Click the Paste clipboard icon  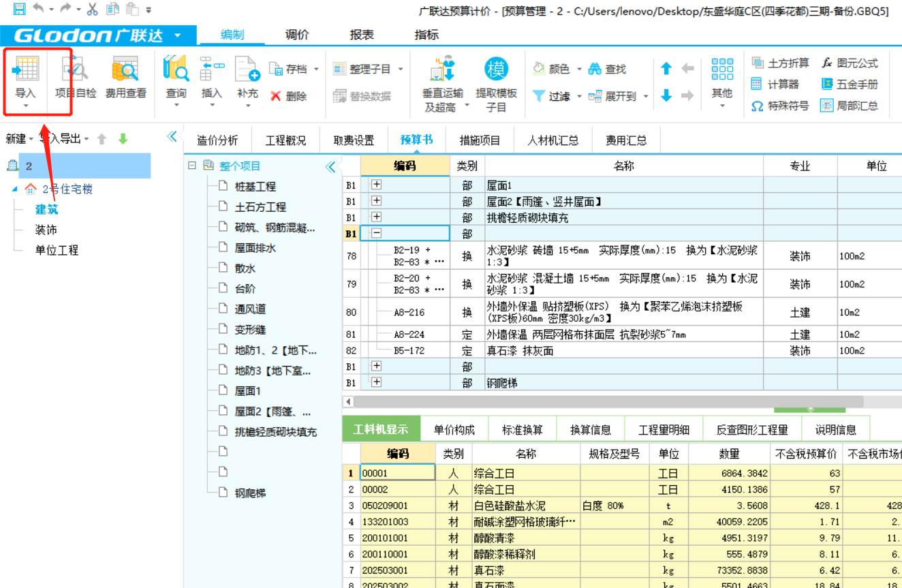[132, 10]
